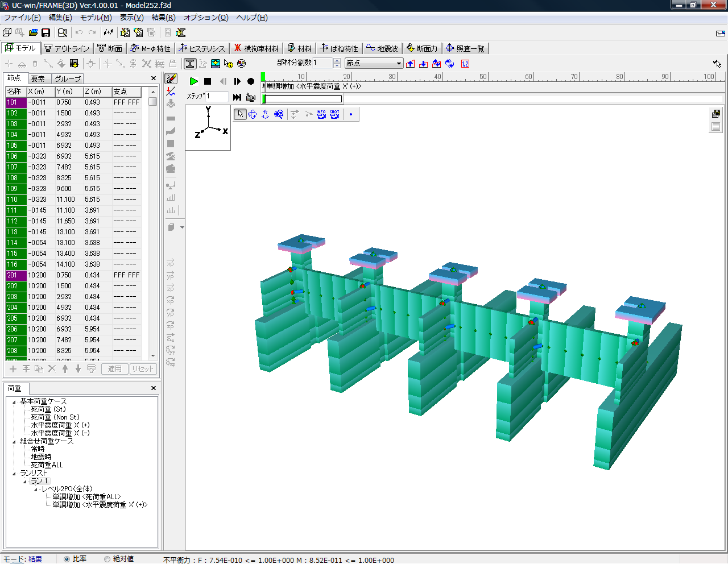Click the skip-to-end step button
This screenshot has width=728, height=564.
pos(237,97)
